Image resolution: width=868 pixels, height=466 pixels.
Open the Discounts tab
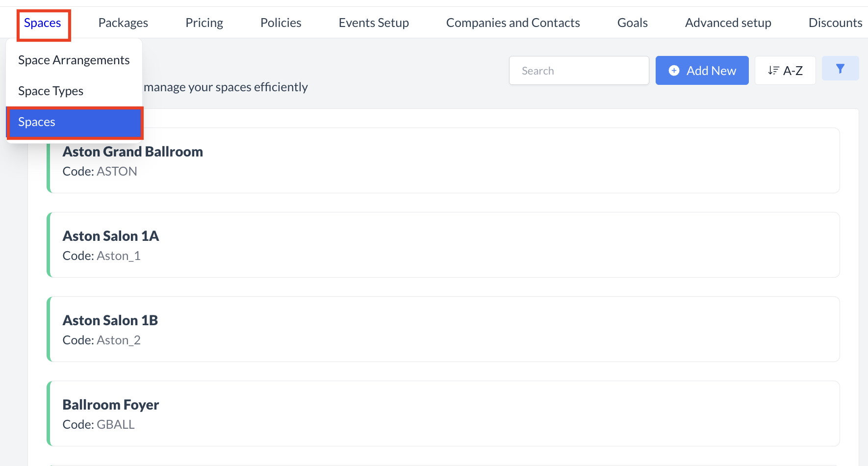[835, 23]
